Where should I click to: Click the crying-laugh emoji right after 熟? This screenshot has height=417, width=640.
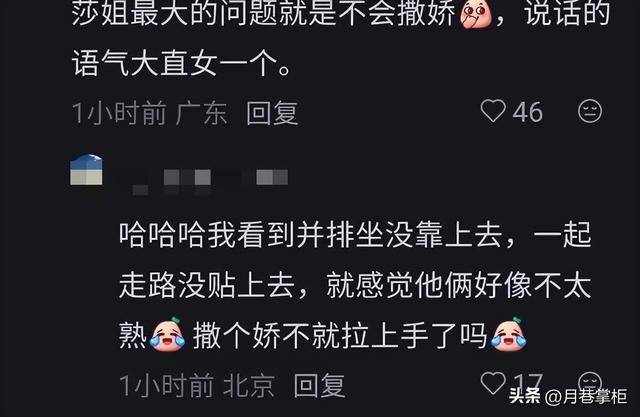[168, 334]
